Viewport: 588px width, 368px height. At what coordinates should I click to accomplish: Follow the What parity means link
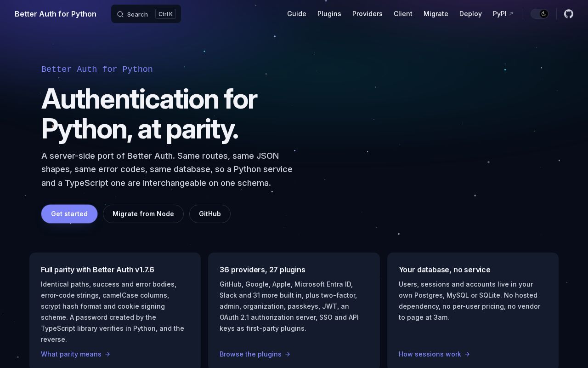coord(76,354)
